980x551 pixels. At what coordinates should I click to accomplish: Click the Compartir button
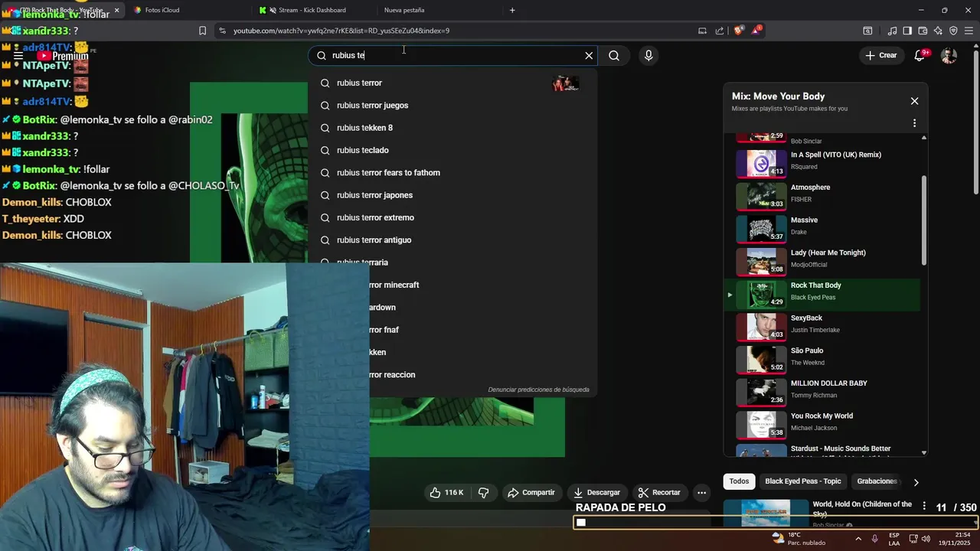[531, 493]
